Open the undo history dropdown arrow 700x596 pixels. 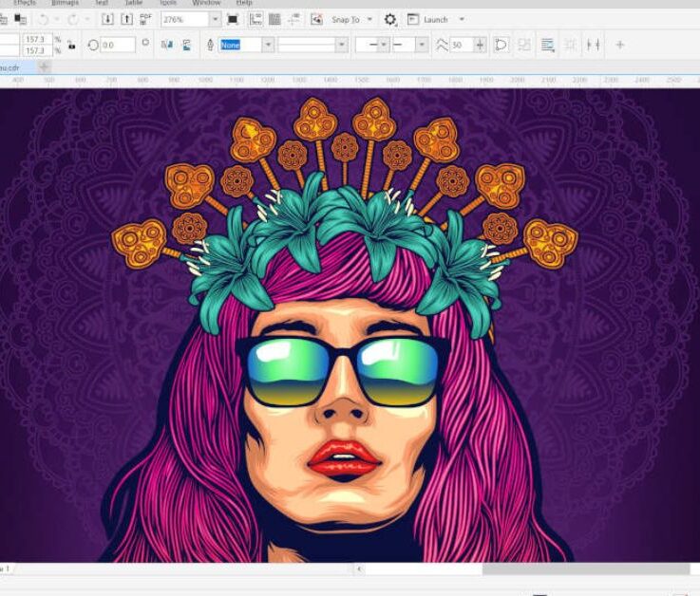click(57, 20)
